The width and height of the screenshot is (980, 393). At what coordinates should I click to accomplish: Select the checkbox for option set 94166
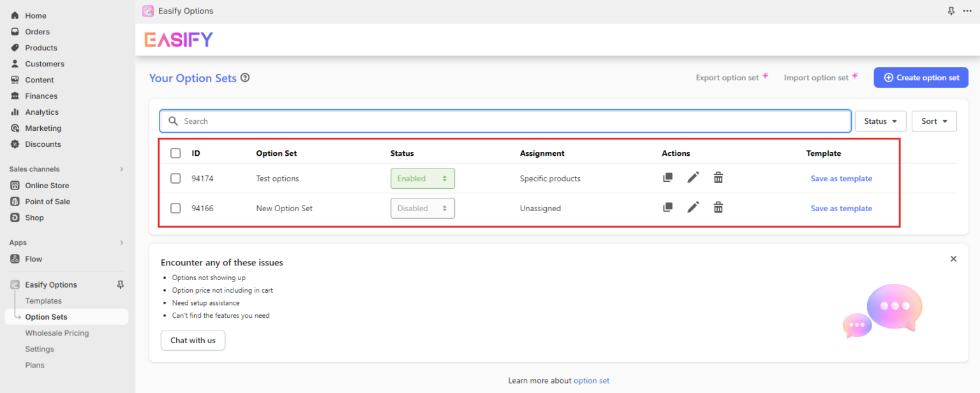coord(175,207)
